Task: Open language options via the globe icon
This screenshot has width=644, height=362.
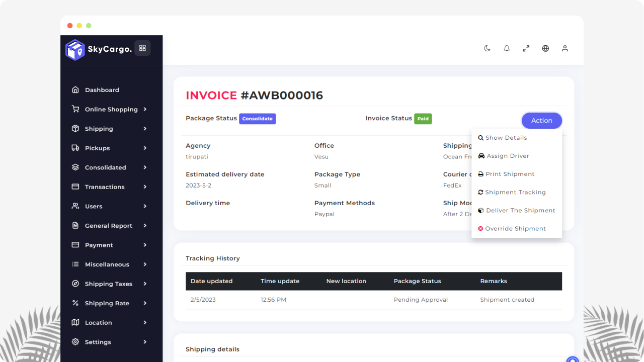Action: click(545, 48)
